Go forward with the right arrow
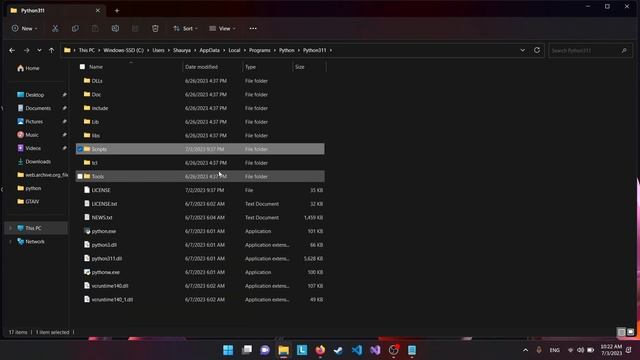Viewport: 640px width, 360px height. point(27,50)
